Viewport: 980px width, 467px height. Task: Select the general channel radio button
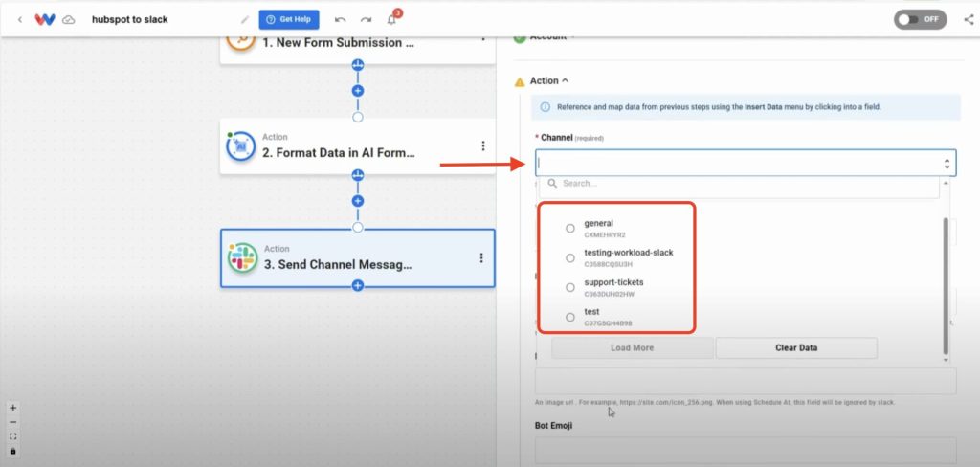tap(570, 228)
